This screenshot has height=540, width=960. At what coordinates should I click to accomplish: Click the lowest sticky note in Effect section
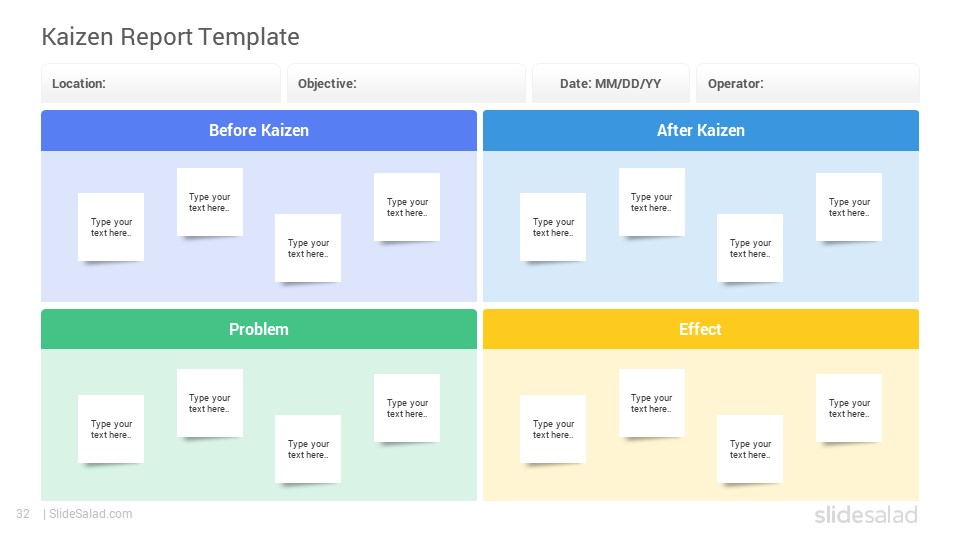(x=750, y=449)
